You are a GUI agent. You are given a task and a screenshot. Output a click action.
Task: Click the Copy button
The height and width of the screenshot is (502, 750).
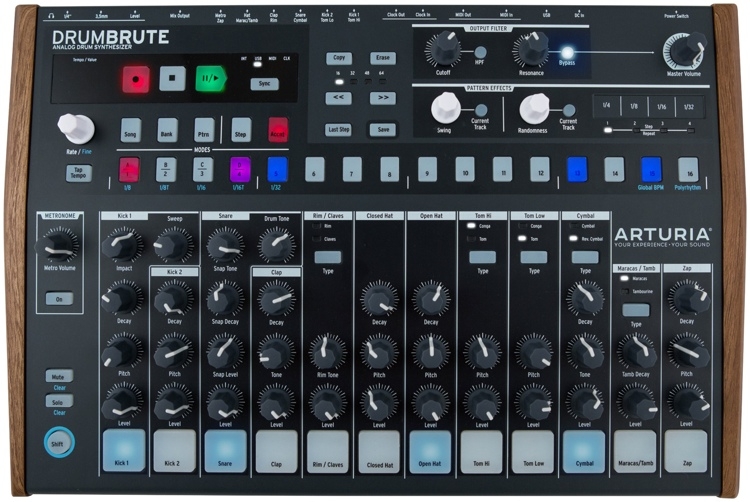pyautogui.click(x=339, y=58)
